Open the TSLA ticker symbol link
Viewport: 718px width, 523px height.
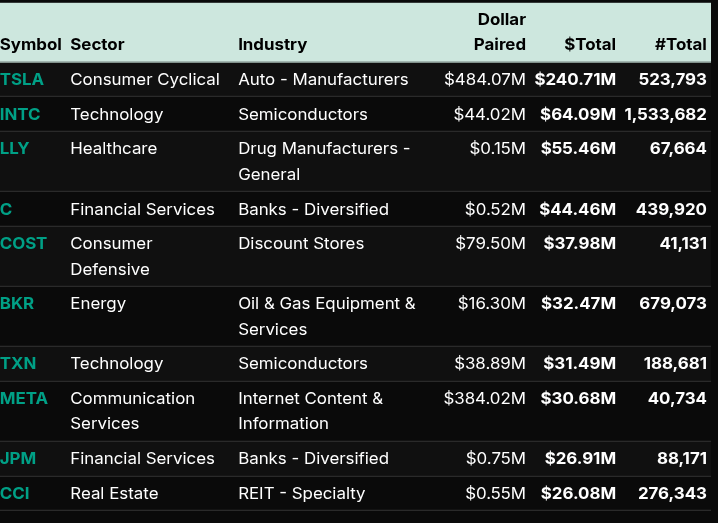click(22, 79)
